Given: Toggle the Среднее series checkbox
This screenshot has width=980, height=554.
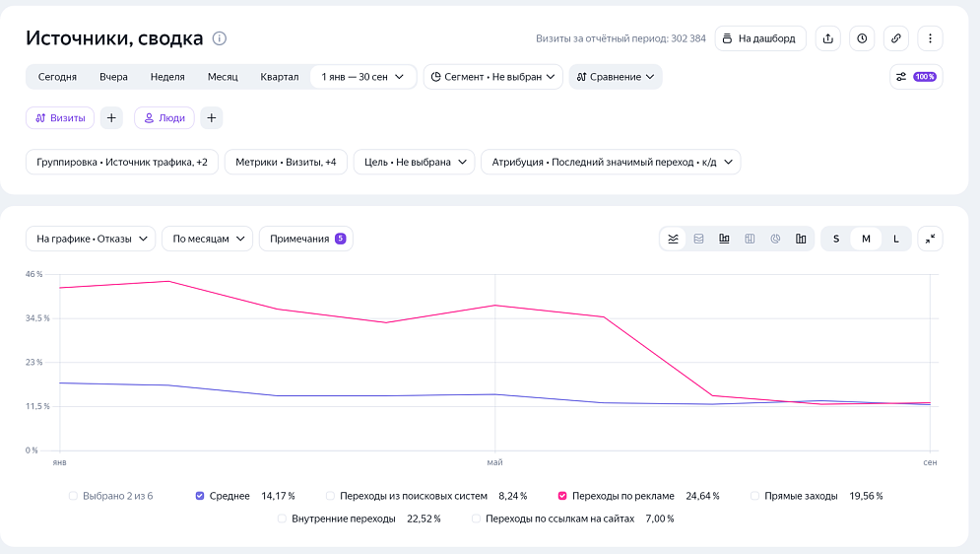Looking at the screenshot, I should coord(200,496).
